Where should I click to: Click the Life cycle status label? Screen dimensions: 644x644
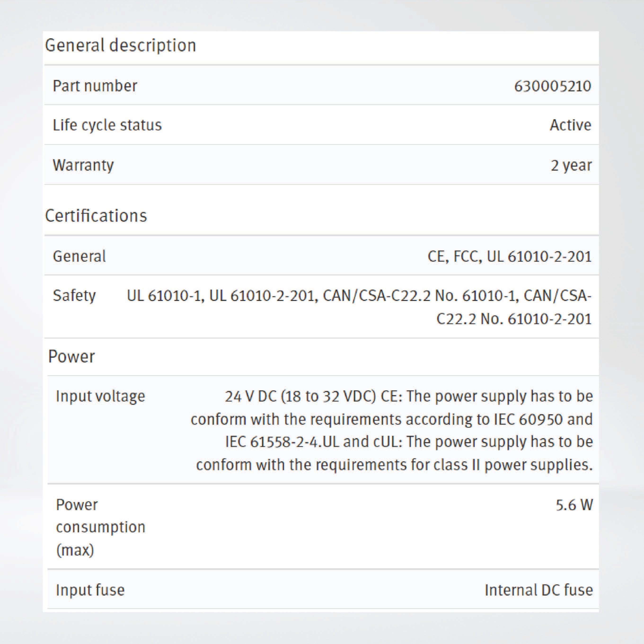click(x=107, y=125)
